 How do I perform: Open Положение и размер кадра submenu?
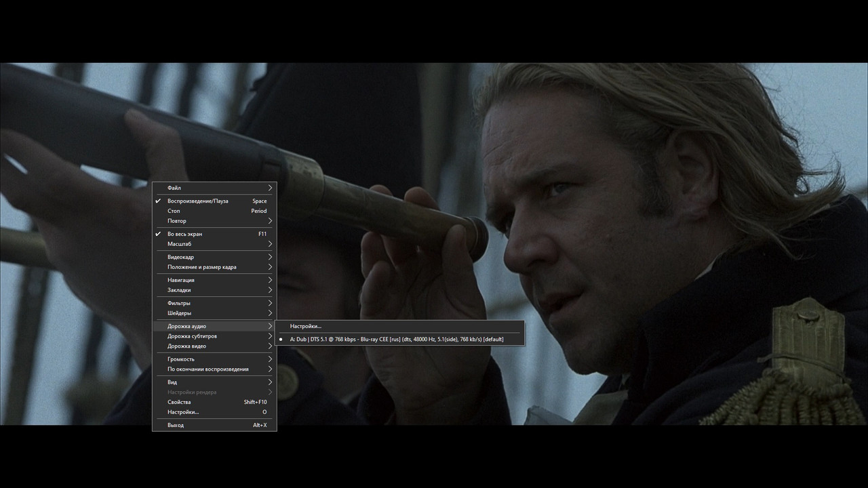(214, 267)
